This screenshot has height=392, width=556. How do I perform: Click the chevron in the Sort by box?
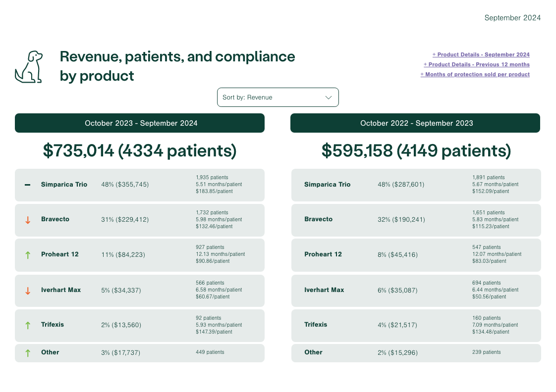point(329,98)
